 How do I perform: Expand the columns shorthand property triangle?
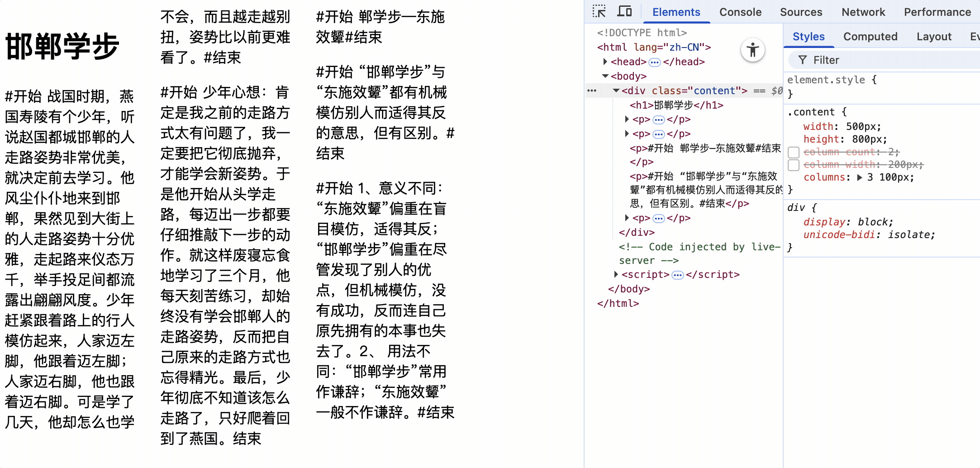pyautogui.click(x=860, y=177)
